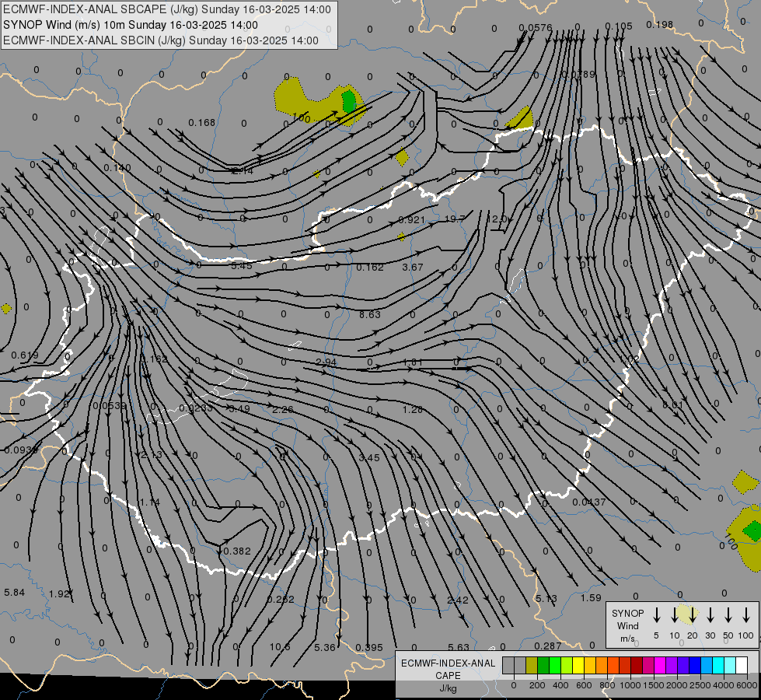Click the 0.0576 value on the map
The width and height of the screenshot is (761, 700).
coord(536,28)
